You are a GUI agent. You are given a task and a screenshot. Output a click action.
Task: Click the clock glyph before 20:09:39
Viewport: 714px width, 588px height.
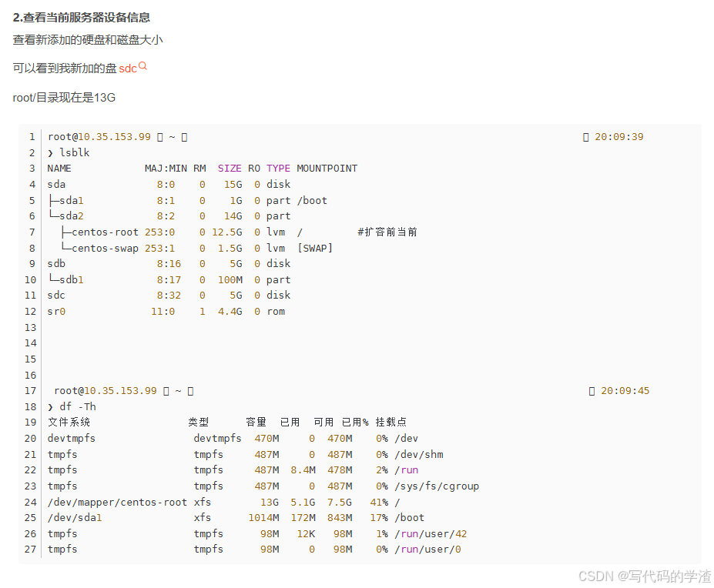pos(586,137)
